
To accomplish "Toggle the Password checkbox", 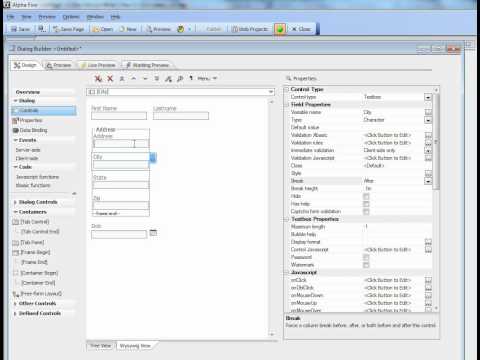I will [x=366, y=257].
